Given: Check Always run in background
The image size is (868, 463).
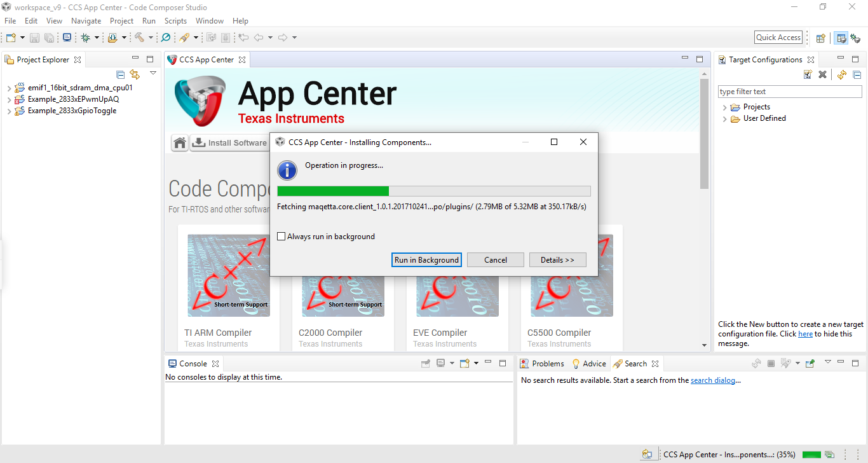Looking at the screenshot, I should [x=281, y=237].
